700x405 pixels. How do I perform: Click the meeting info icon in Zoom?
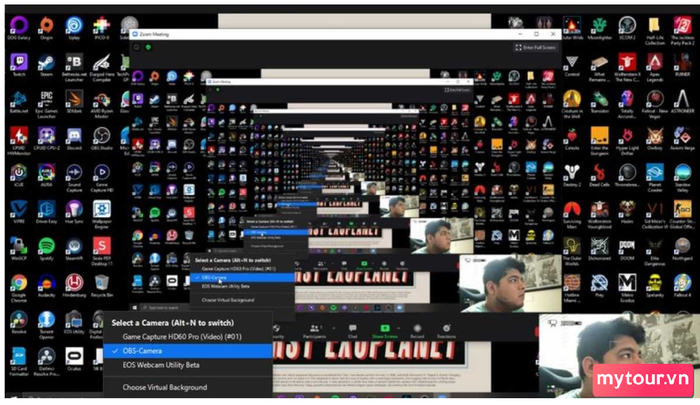click(x=137, y=47)
